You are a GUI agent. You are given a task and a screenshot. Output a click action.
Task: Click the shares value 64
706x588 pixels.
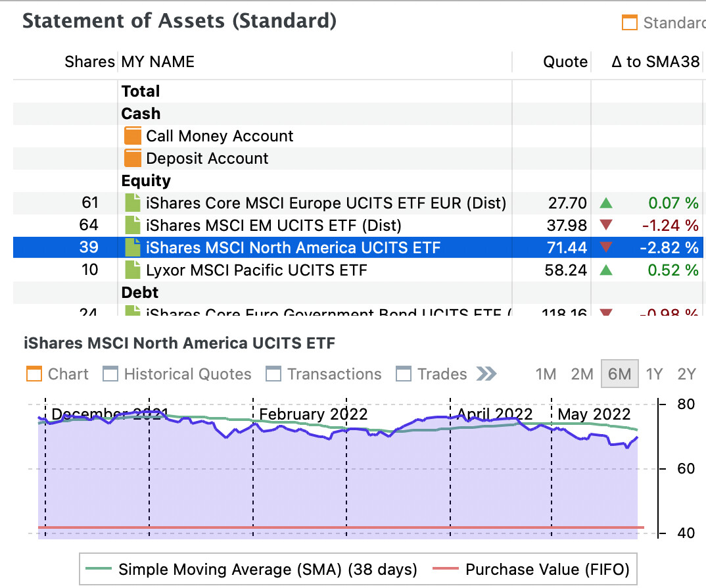[x=89, y=225]
